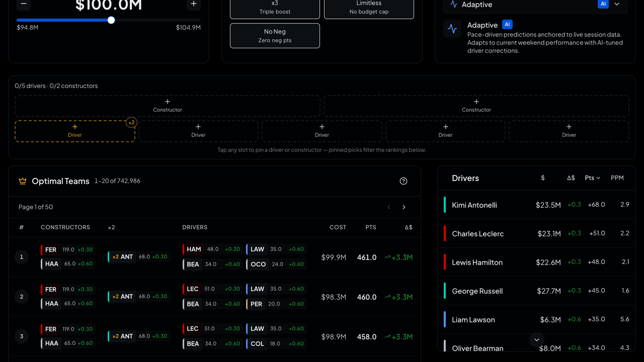
Task: Click the x2 badge on driver slot
Action: (131, 122)
